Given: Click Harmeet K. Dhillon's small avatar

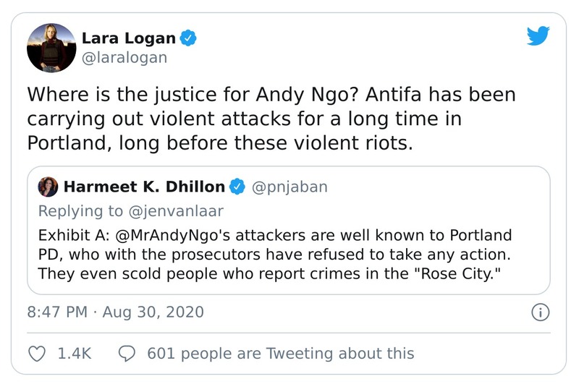Looking at the screenshot, I should click(x=48, y=187).
